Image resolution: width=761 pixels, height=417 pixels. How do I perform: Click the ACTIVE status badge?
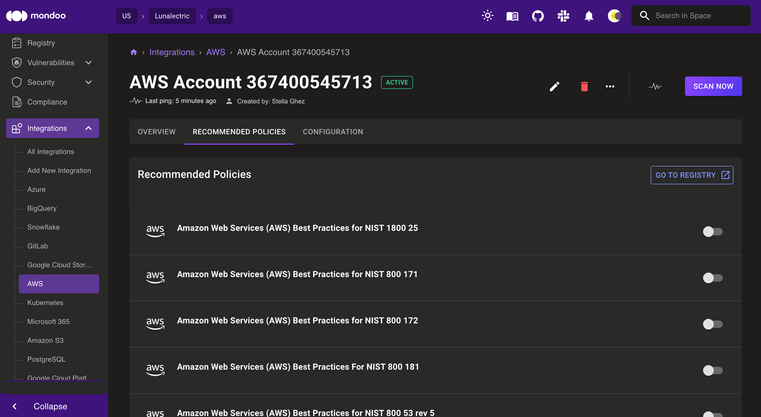(x=397, y=83)
